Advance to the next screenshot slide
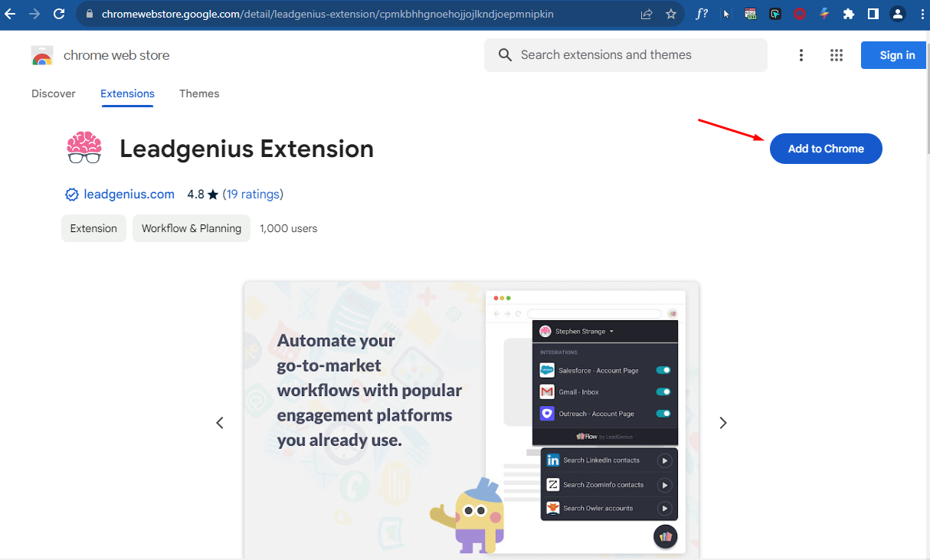This screenshot has width=930, height=560. tap(723, 423)
